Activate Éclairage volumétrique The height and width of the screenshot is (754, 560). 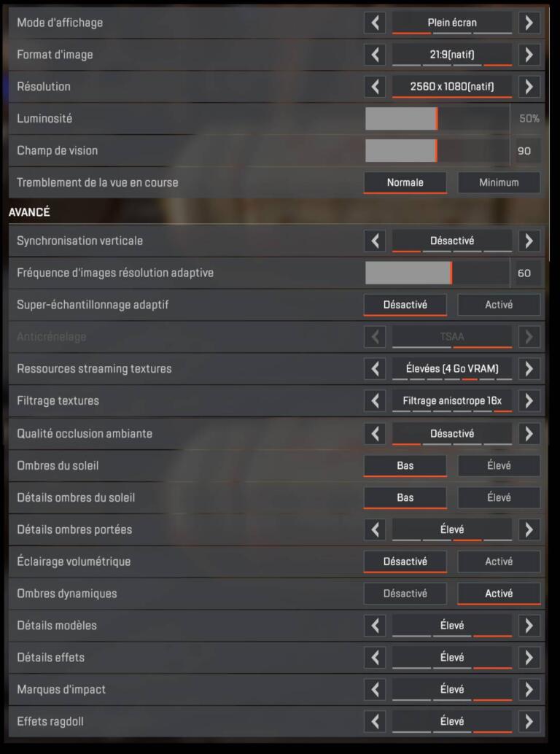499,561
